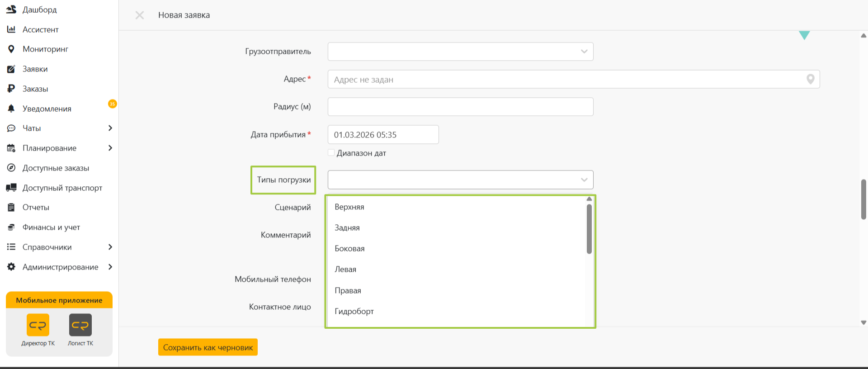Click the map pin icon in address field
The image size is (868, 369).
(811, 79)
